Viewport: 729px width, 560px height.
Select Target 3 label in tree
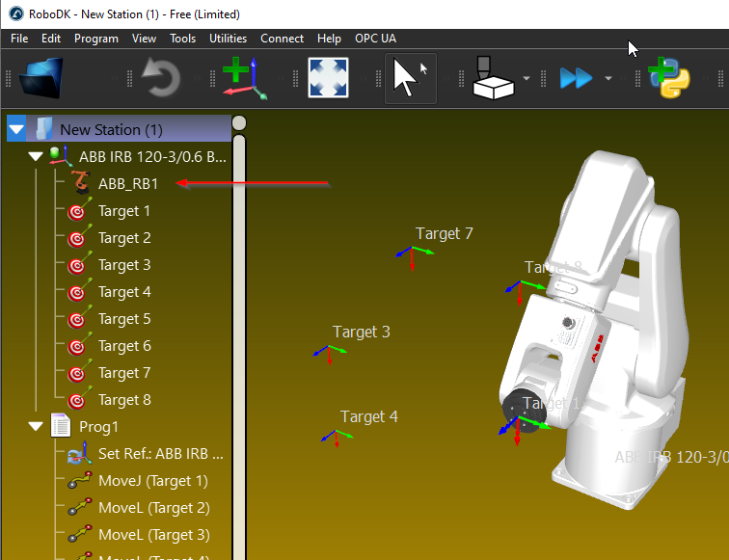click(x=124, y=265)
